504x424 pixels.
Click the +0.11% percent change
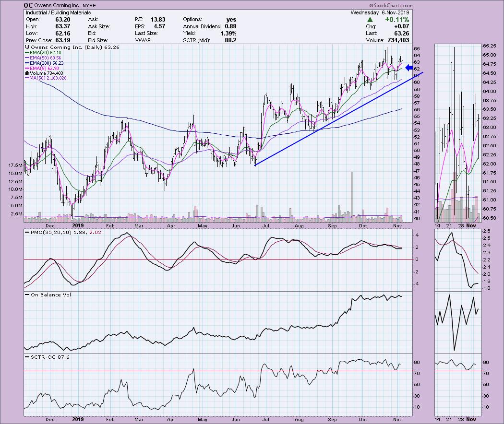click(397, 20)
